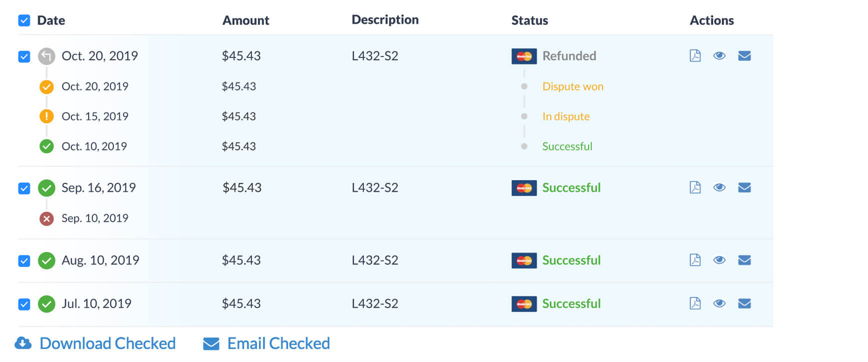Screen dimensions: 868x362
Task: View details of Aug. 10, 2019 payment
Action: [x=719, y=260]
